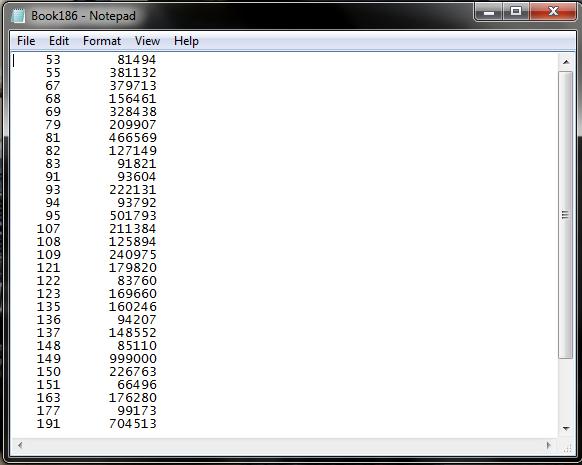Click the vertical scrollbar down arrow
This screenshot has width=582, height=465.
(566, 429)
